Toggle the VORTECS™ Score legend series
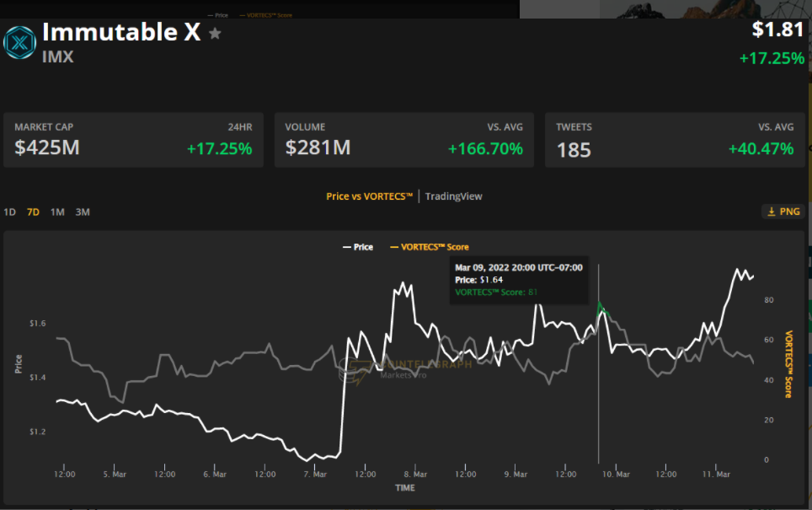Viewport: 812px width, 510px height. pyautogui.click(x=430, y=247)
